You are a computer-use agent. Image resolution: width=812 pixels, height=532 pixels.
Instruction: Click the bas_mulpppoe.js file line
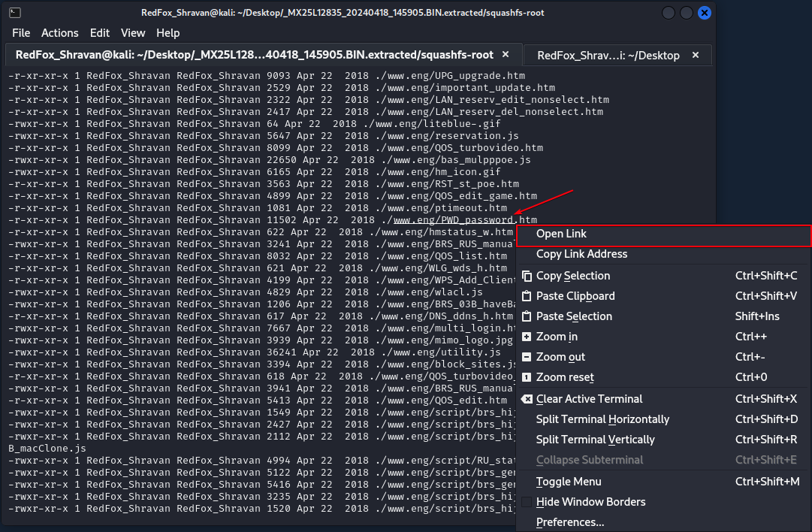[270, 159]
